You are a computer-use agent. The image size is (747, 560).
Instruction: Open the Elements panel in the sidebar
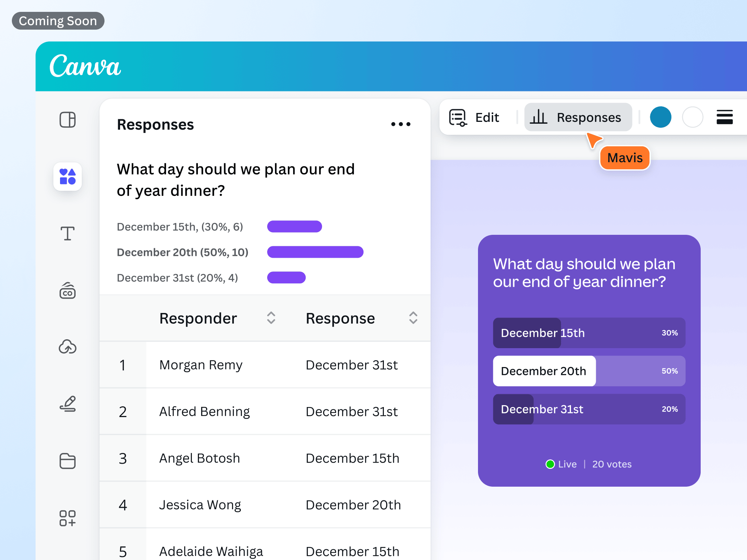coord(67,177)
